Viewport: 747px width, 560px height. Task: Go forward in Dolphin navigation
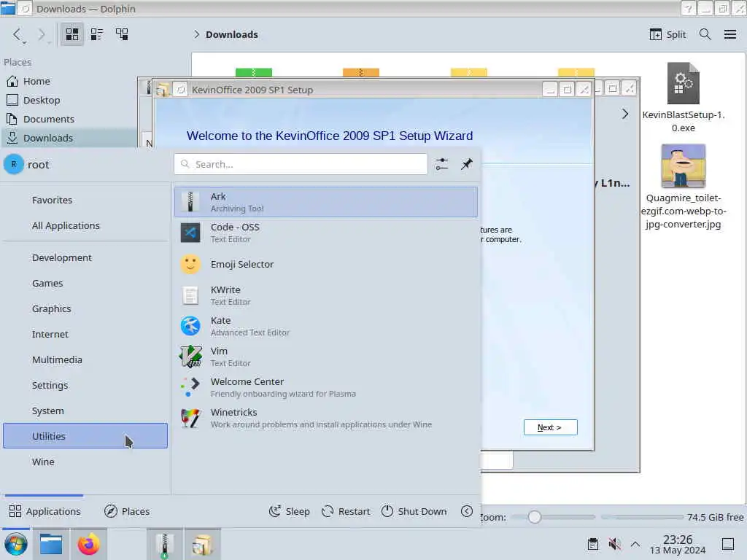[42, 34]
